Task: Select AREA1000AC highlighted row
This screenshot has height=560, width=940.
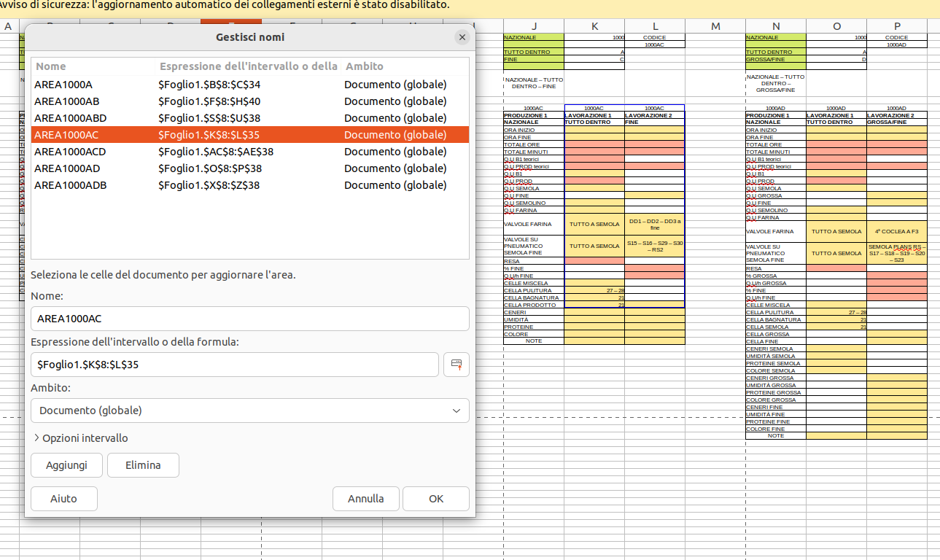Action: point(250,135)
